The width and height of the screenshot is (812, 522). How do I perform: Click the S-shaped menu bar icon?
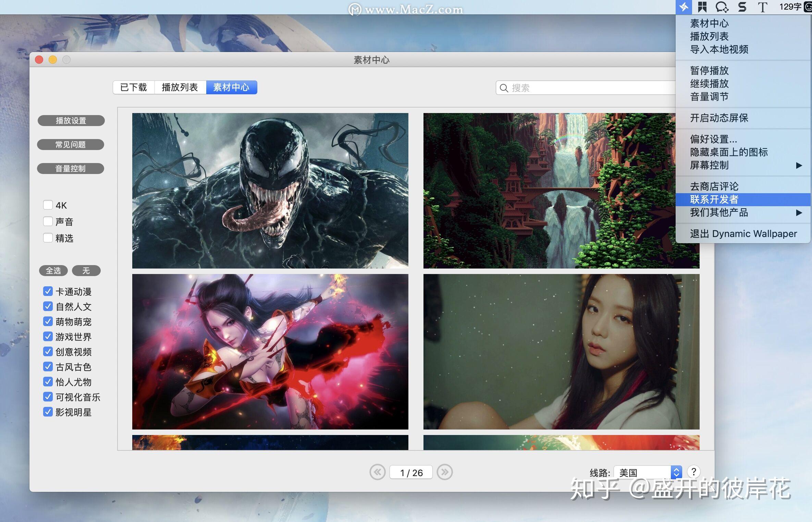coord(742,7)
